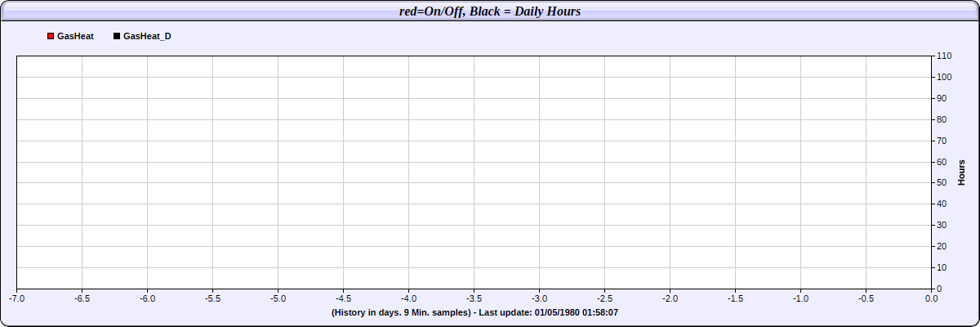The width and height of the screenshot is (980, 327).
Task: Click the y-axis label 30
Action: (x=942, y=225)
